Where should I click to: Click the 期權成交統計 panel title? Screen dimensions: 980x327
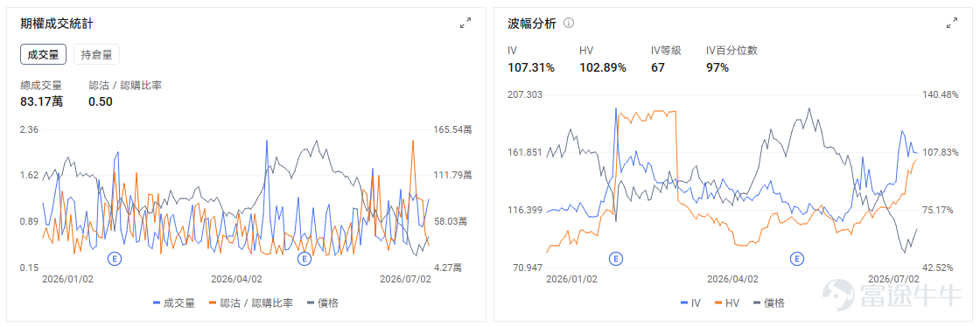(57, 24)
